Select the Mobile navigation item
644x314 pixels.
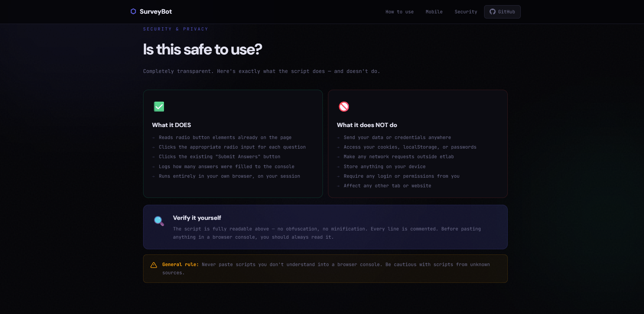(434, 12)
